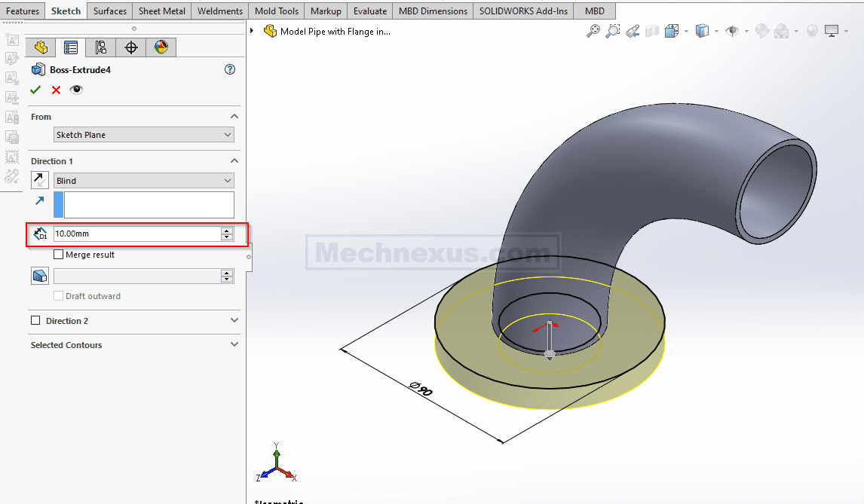Toggle the detailed preview eye icon
Screen dimensions: 864x504
(76, 90)
